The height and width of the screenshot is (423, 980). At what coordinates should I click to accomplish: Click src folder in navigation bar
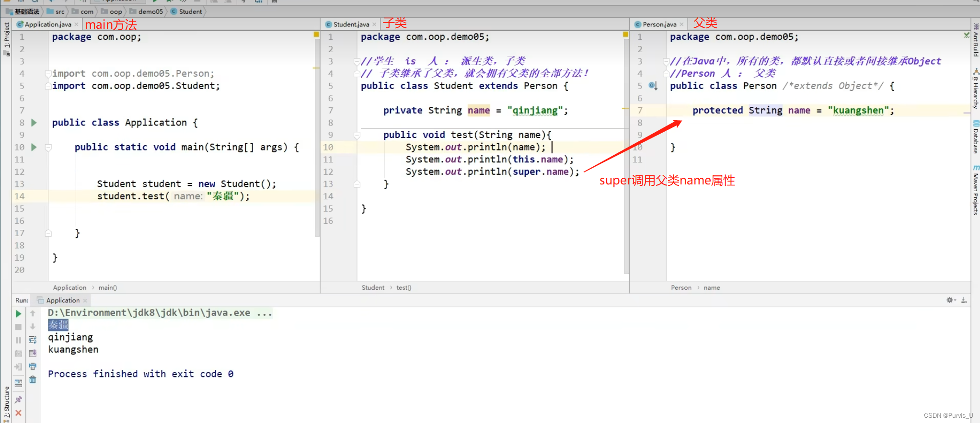click(x=56, y=11)
